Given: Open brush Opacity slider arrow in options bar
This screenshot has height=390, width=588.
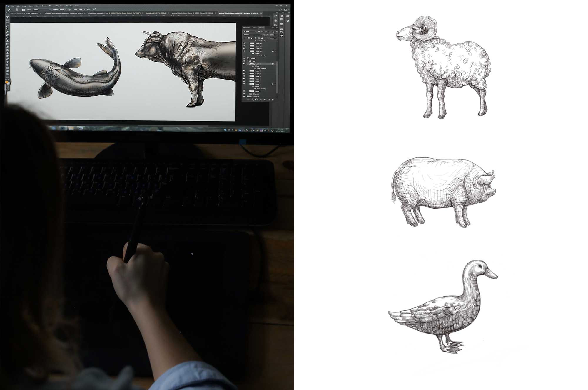Looking at the screenshot, I should click(x=66, y=10).
